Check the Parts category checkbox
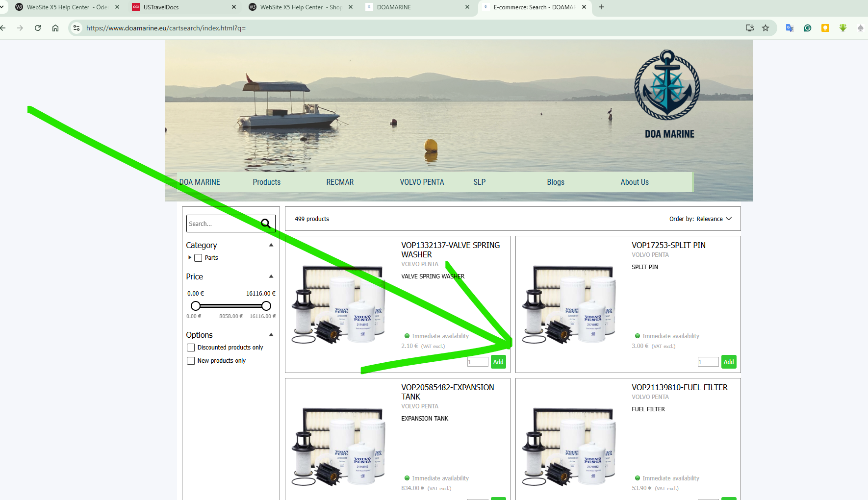 198,258
